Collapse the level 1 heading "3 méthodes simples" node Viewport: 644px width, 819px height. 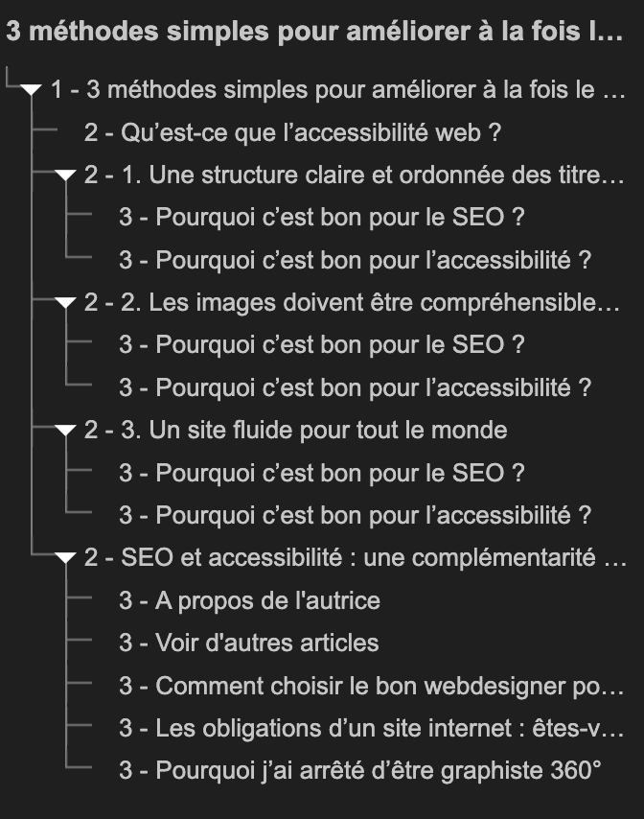[x=32, y=90]
